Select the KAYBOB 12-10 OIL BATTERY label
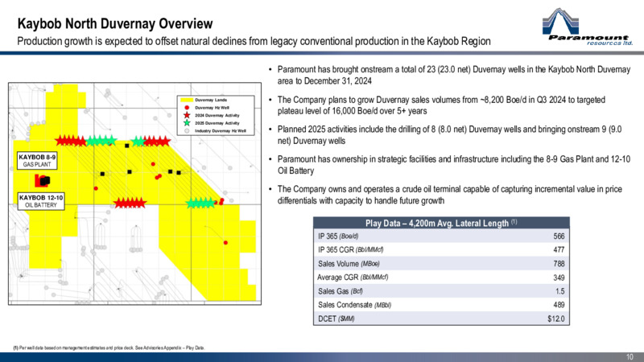Image resolution: width=644 pixels, height=362 pixels. click(41, 201)
